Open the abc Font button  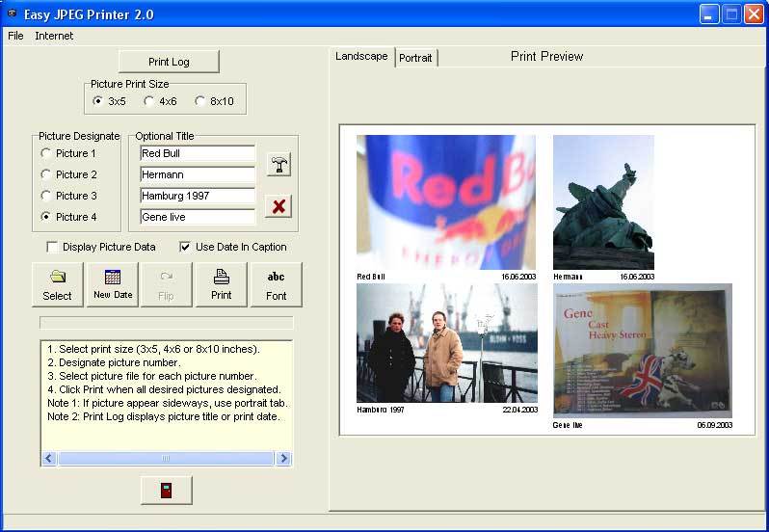point(277,284)
